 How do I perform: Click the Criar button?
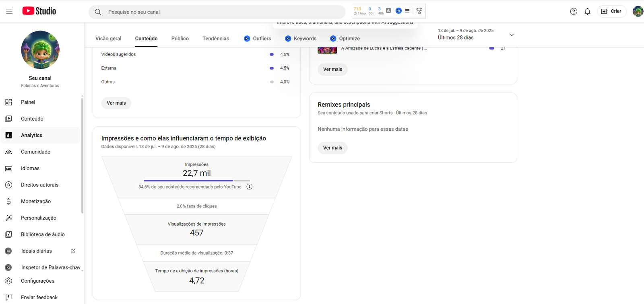click(x=611, y=11)
